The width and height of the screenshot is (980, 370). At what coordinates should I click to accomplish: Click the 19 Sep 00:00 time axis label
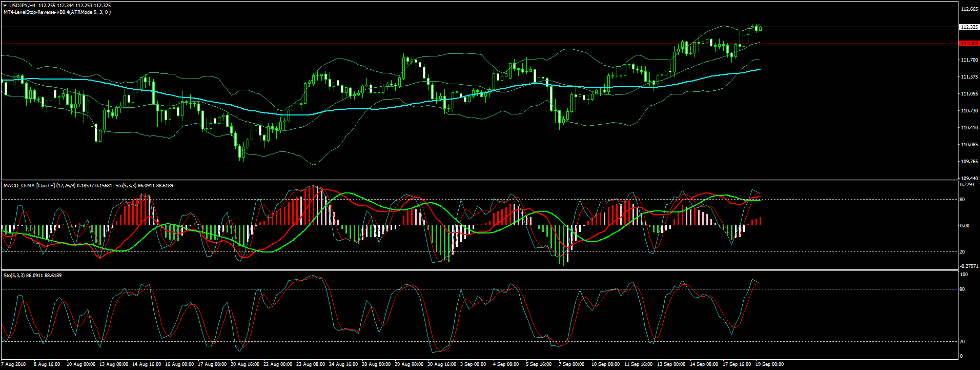click(769, 364)
